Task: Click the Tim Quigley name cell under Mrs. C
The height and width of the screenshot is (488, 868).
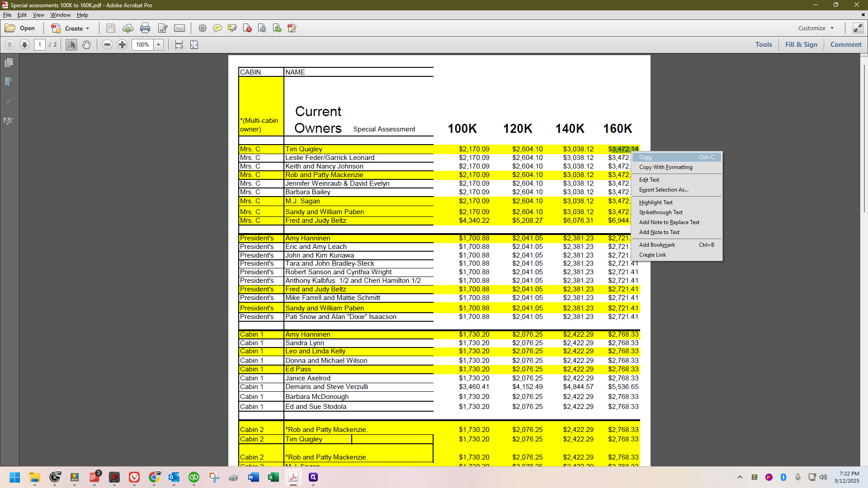Action: tap(359, 149)
